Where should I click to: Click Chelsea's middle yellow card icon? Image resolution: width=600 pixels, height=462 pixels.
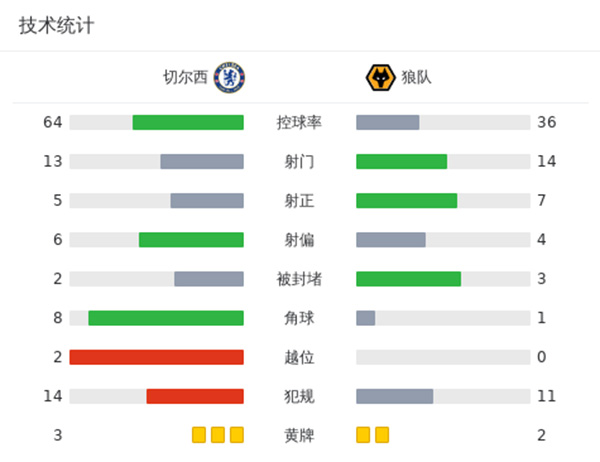[218, 435]
